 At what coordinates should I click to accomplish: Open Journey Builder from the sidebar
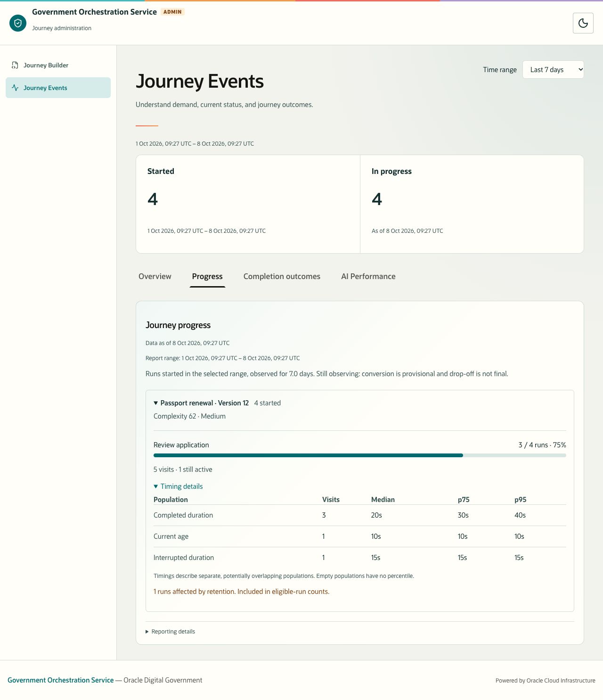pos(58,65)
